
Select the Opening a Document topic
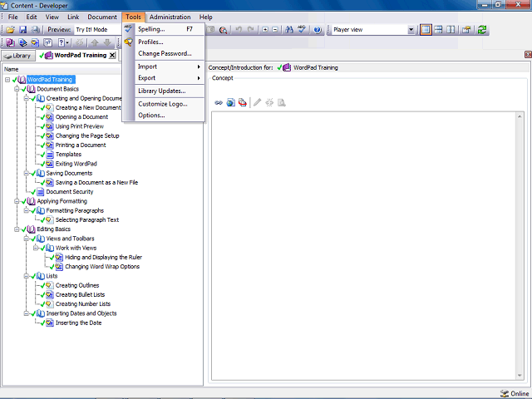coord(81,117)
